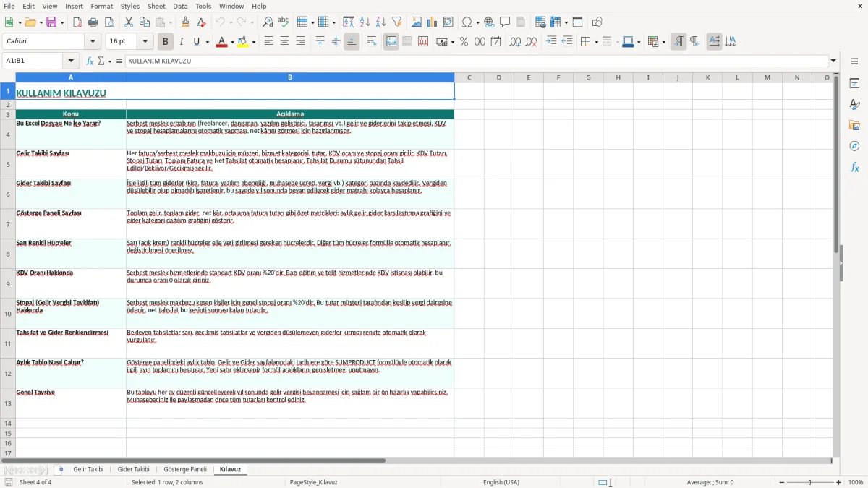The image size is (868, 488).
Task: Click the Insert Hyperlink icon
Action: (489, 22)
